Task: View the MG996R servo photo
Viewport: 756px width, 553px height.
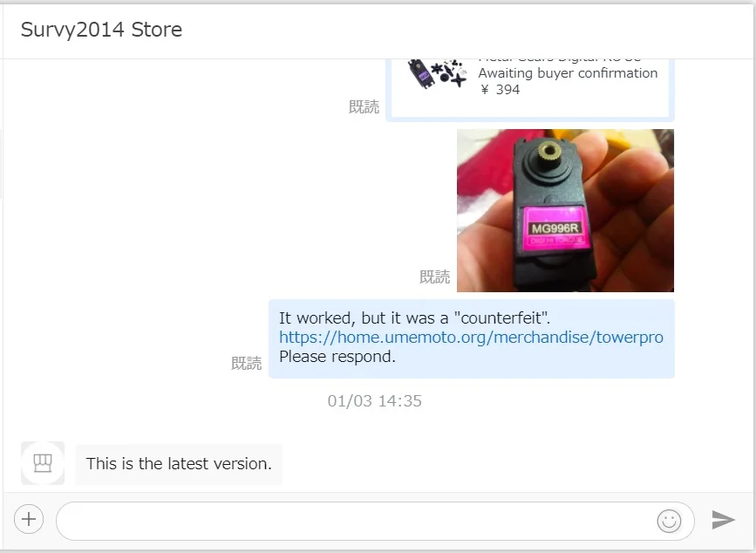Action: click(565, 210)
